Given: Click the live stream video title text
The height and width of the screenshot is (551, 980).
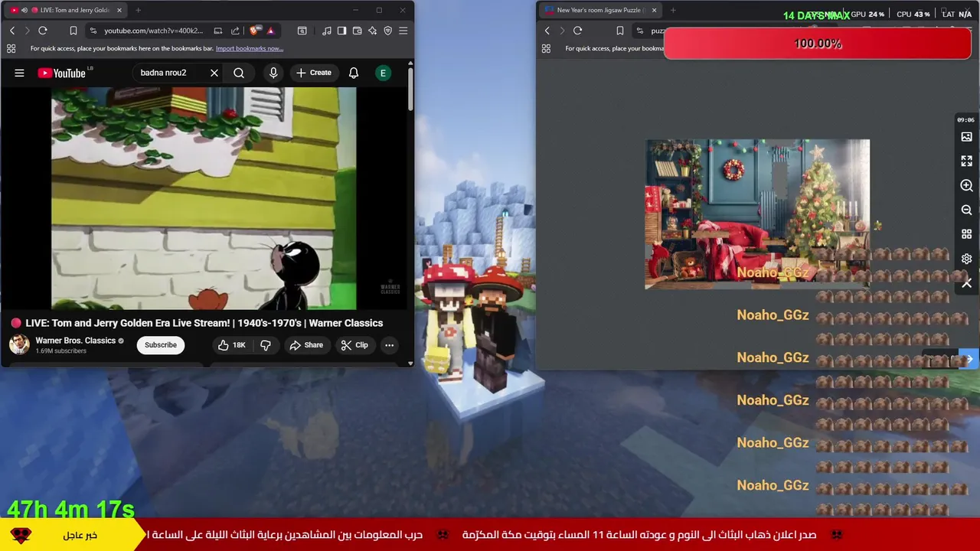Looking at the screenshot, I should click(x=204, y=323).
